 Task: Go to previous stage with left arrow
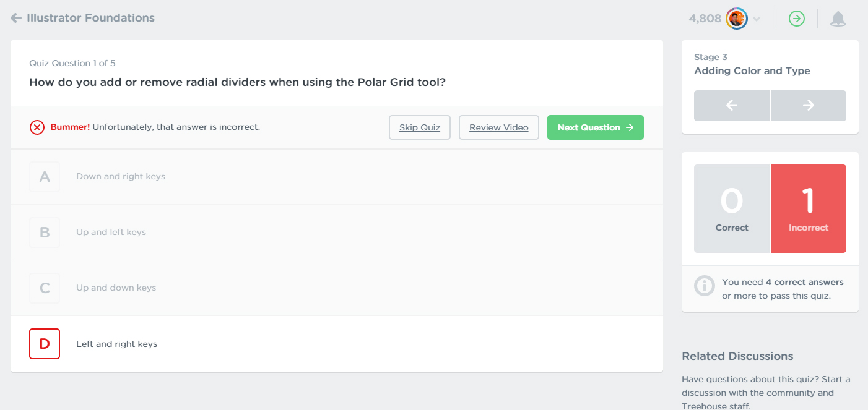coord(732,106)
